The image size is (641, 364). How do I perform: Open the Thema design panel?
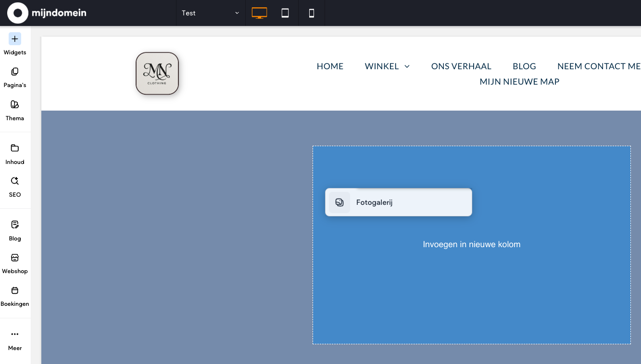click(15, 105)
